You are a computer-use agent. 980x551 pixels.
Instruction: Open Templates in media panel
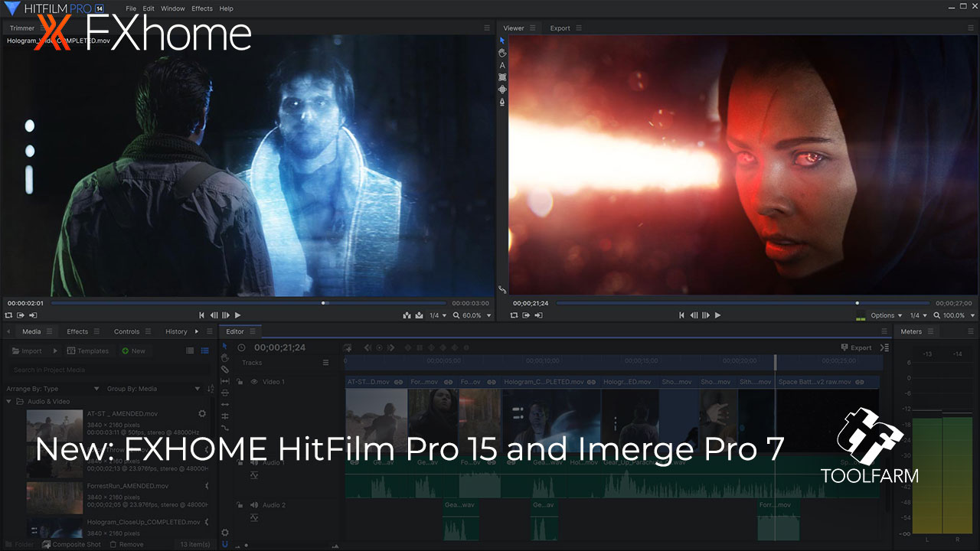click(88, 351)
